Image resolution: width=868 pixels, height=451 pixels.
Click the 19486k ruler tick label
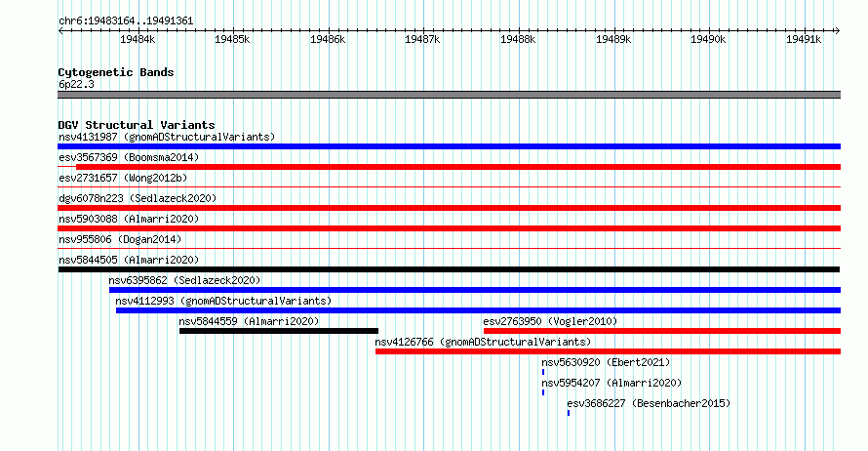click(x=328, y=39)
